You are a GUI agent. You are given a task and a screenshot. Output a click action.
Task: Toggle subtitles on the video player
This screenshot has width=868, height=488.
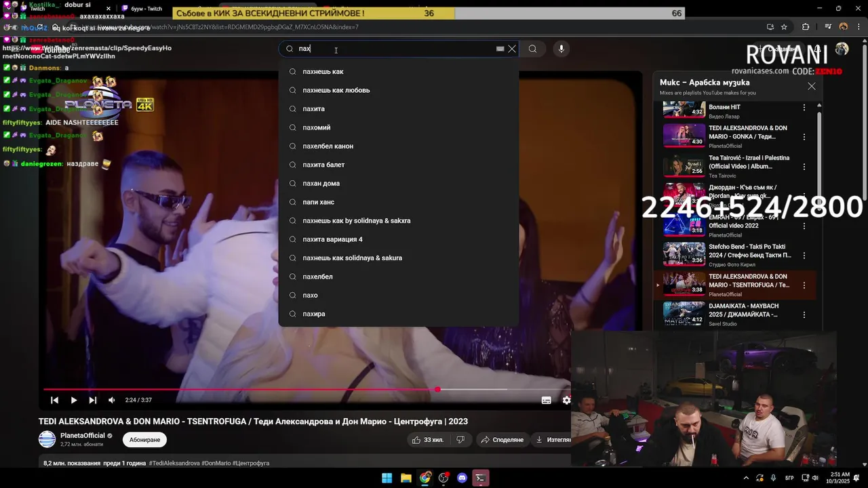point(546,400)
